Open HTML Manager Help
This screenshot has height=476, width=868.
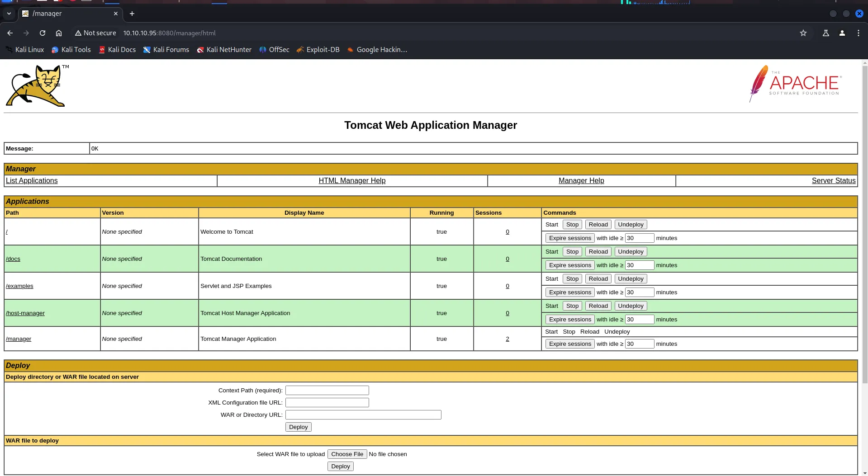pos(352,181)
